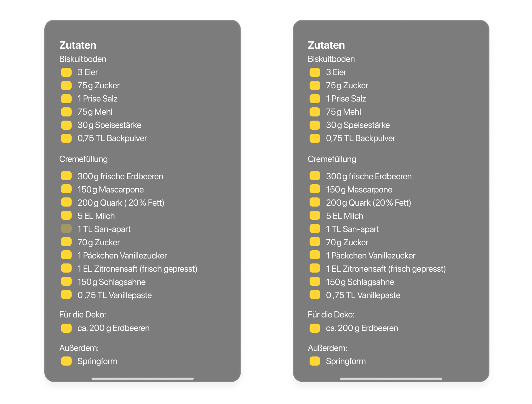Viewport: 532px width, 404px height.
Task: Mark Springform checkbox in right panel
Action: (x=315, y=361)
